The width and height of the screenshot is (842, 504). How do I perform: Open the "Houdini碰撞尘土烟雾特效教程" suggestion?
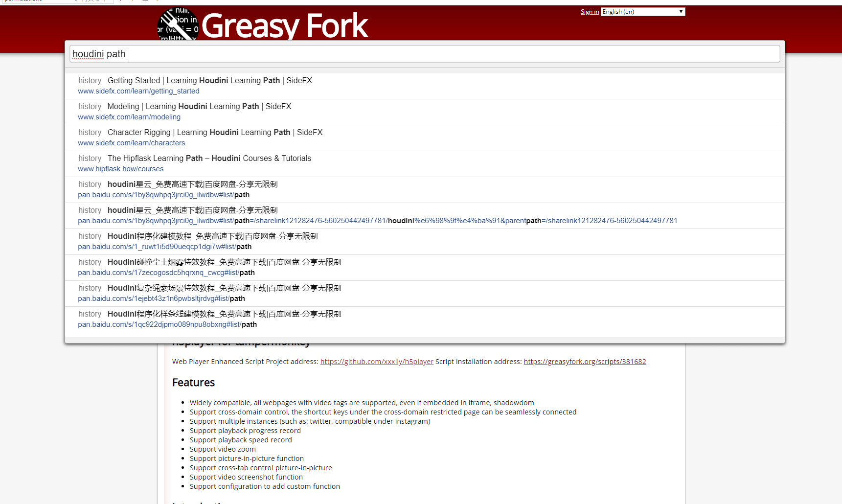pyautogui.click(x=425, y=268)
